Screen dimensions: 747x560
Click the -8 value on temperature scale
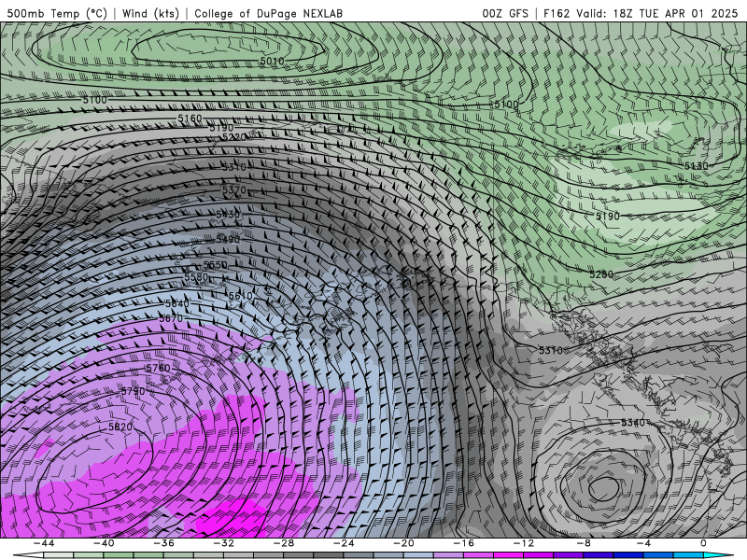click(584, 543)
